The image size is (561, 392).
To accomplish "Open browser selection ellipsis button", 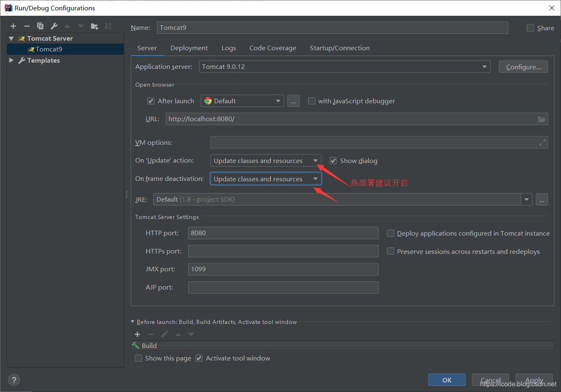I will tap(293, 101).
